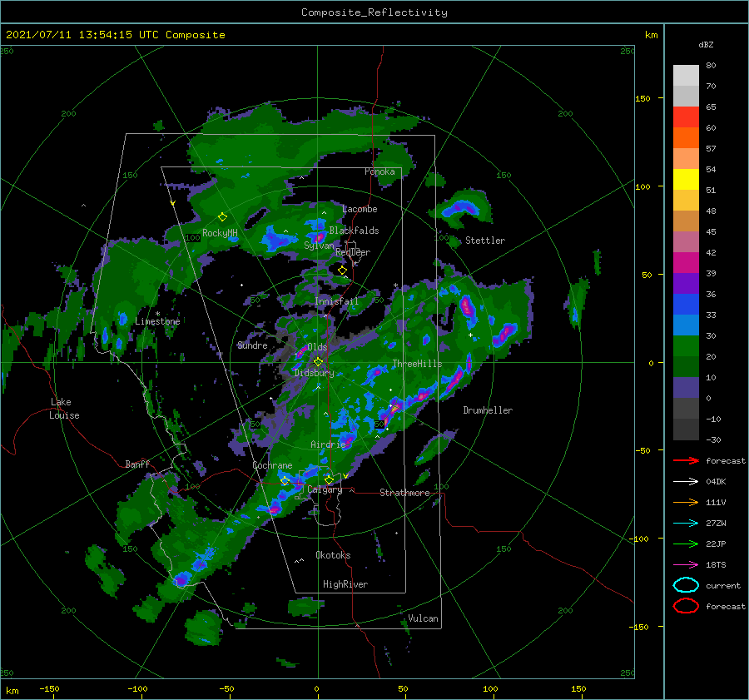Click the Sylvan label on map
This screenshot has height=700, width=749.
[x=319, y=246]
